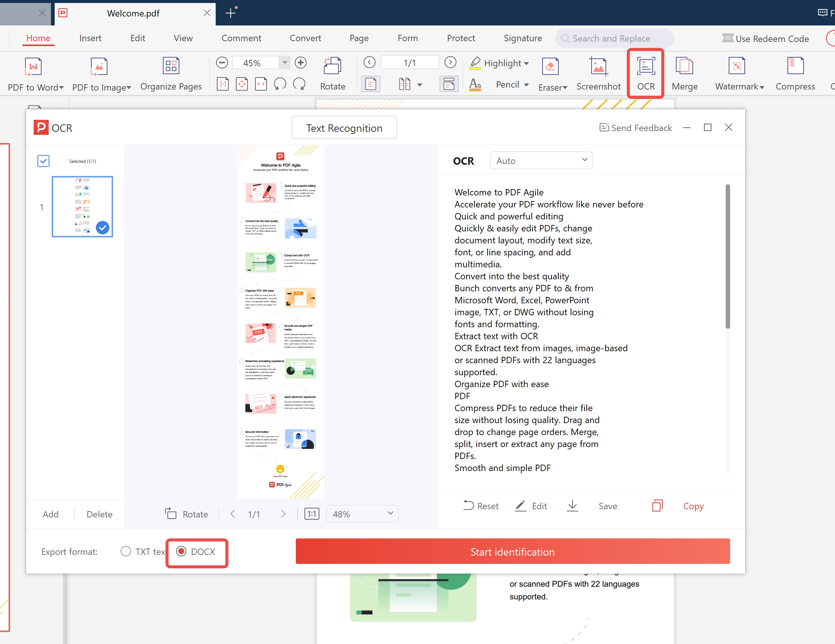Go to previous page in OCR preview
The image size is (835, 644).
click(x=233, y=514)
